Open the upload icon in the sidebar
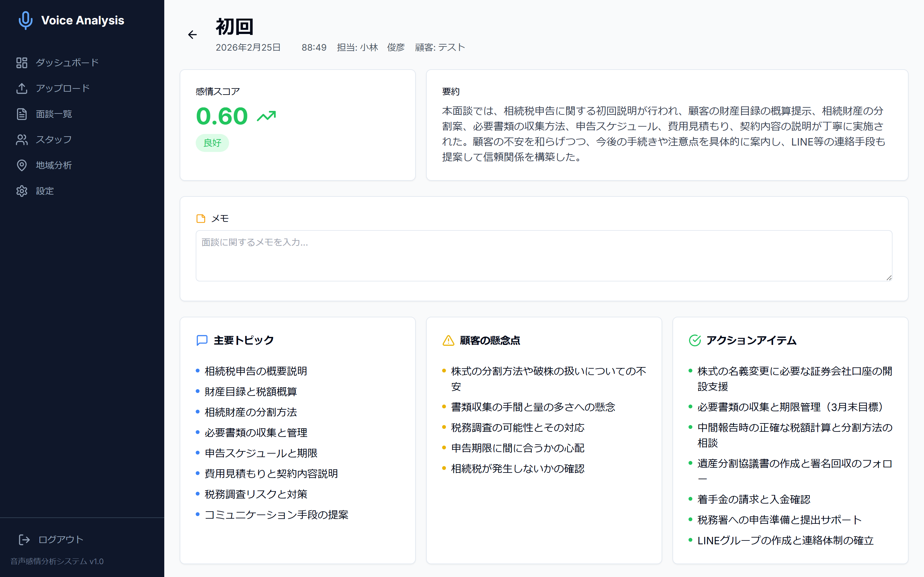The height and width of the screenshot is (577, 924). [x=22, y=88]
